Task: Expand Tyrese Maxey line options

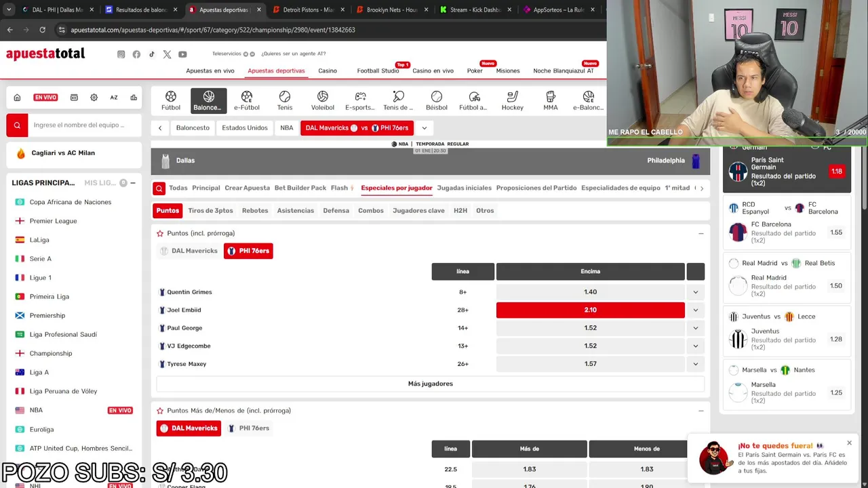Action: (x=695, y=364)
